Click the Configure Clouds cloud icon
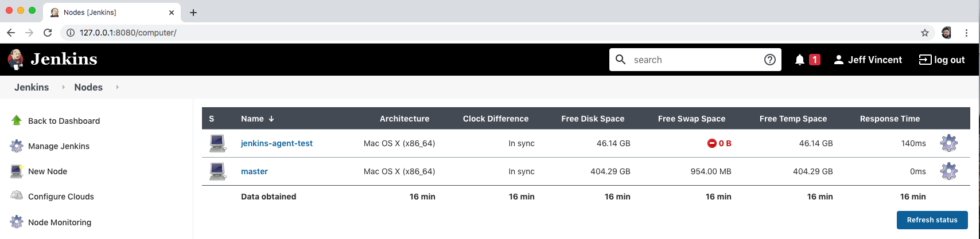Viewport: 980px width, 239px height. pyautogui.click(x=17, y=195)
